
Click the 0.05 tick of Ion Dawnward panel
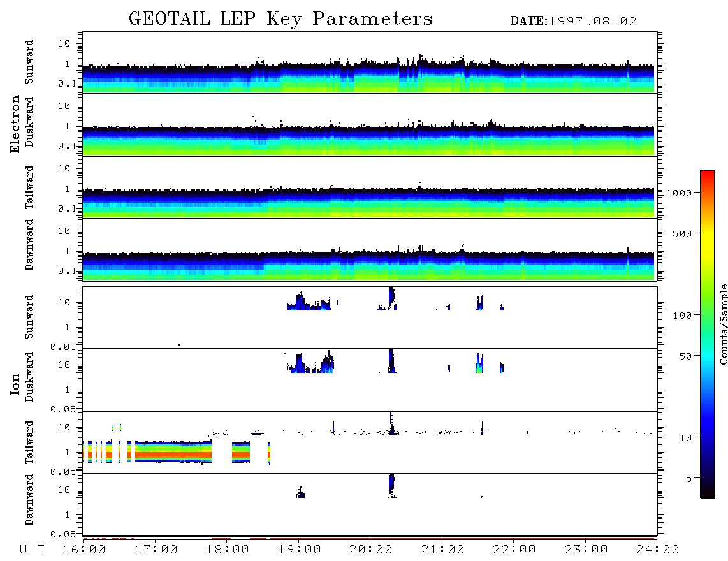pos(62,534)
